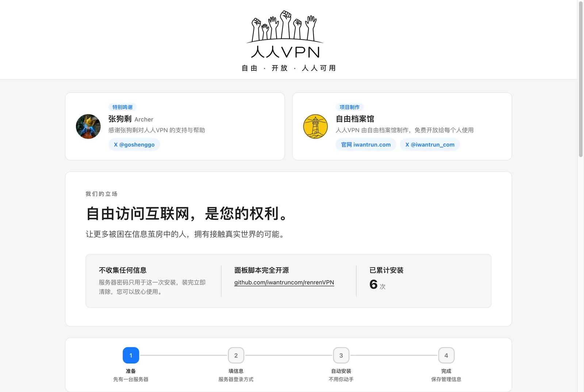
Task: Click the 保存管理信息 step caption
Action: point(446,379)
